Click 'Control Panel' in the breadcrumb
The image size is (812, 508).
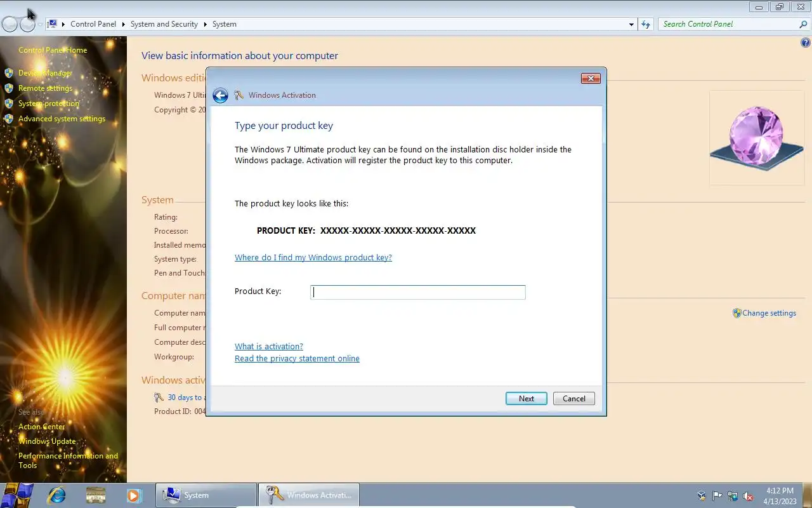pyautogui.click(x=93, y=24)
